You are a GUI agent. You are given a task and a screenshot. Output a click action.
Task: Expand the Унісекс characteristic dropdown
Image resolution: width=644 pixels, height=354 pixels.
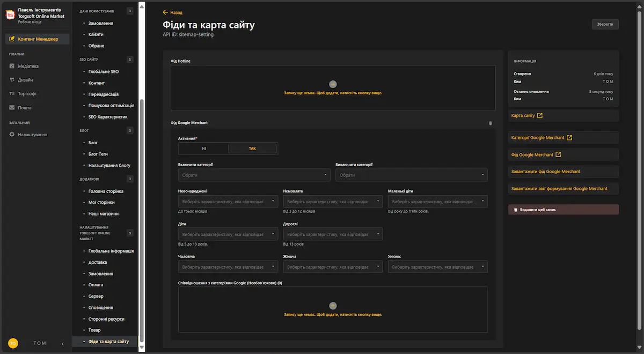(x=438, y=267)
